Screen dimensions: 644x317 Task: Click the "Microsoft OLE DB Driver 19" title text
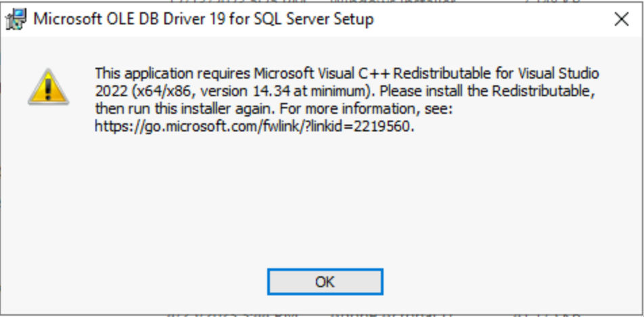tap(129, 20)
